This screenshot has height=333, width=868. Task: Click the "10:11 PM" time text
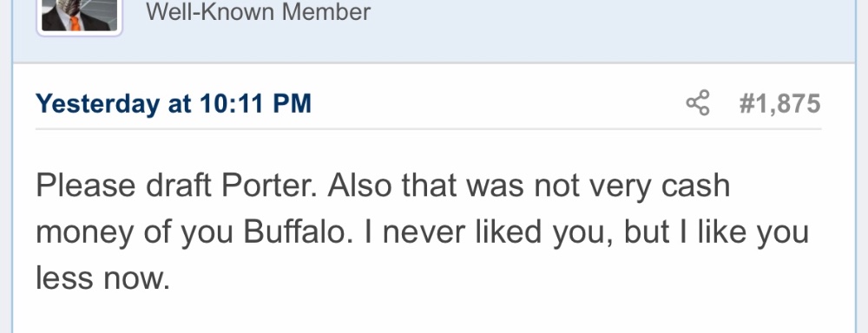256,103
